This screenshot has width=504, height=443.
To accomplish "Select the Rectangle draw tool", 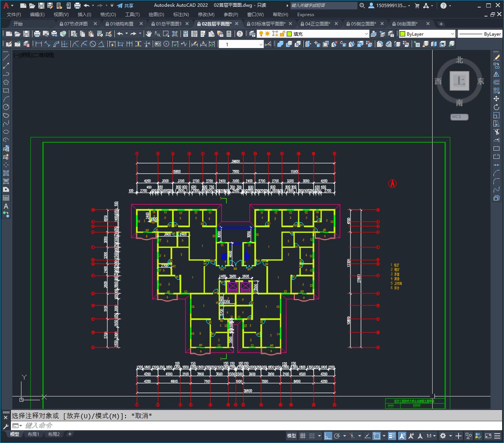I will [x=6, y=90].
